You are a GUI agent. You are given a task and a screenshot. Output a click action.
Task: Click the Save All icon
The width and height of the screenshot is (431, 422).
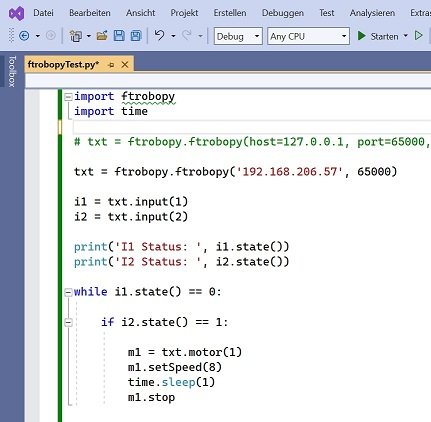click(x=136, y=36)
